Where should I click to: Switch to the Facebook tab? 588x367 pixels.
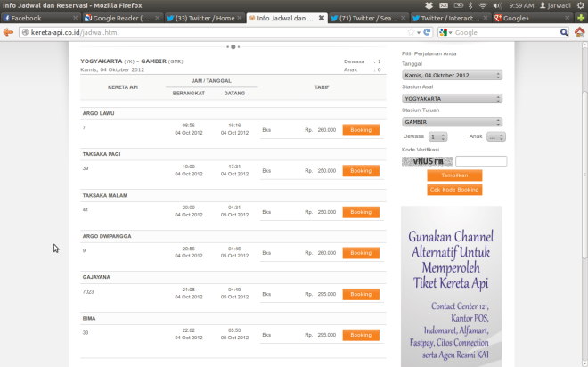40,18
